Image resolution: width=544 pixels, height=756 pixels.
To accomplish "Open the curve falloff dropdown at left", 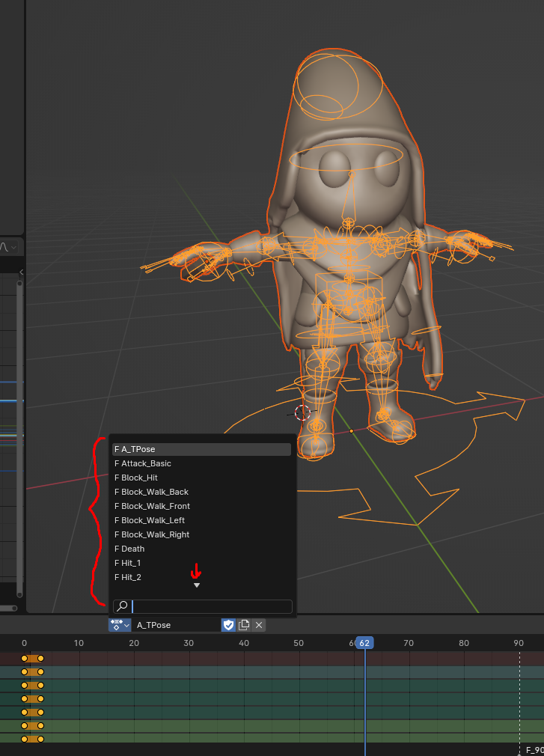I will [9, 247].
